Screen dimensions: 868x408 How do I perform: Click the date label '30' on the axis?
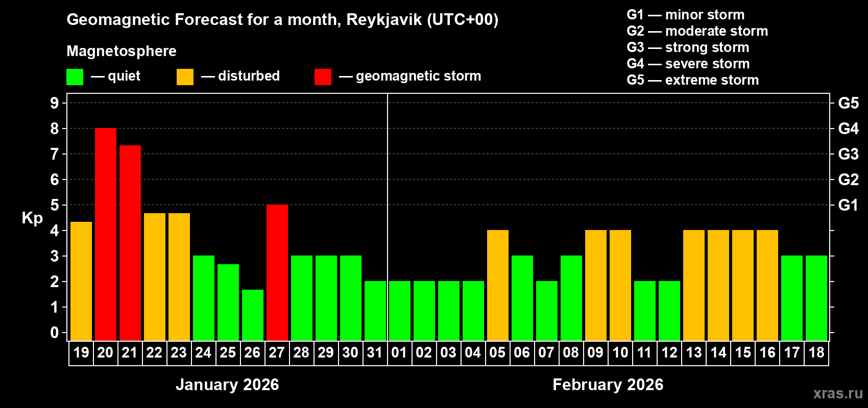tap(350, 352)
